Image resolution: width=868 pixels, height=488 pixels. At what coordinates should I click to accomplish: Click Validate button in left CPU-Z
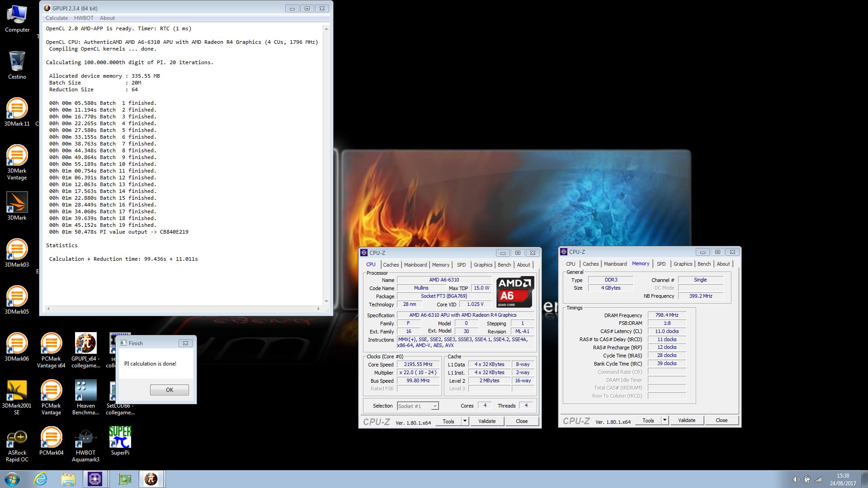(487, 421)
